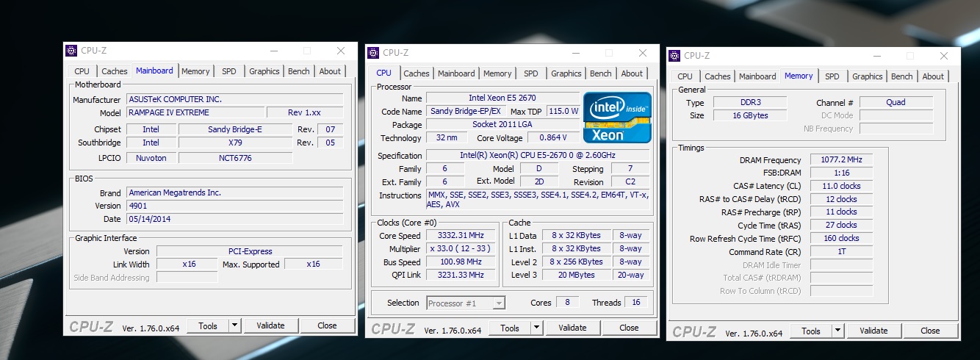Go to Graphics tab in Memory window
Image resolution: width=980 pixels, height=360 pixels.
(x=868, y=76)
